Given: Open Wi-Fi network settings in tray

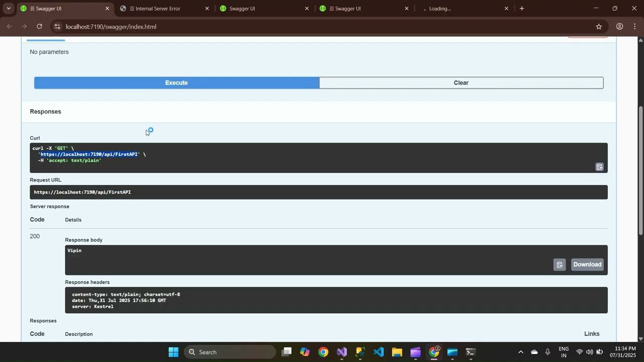Looking at the screenshot, I should [x=580, y=352].
